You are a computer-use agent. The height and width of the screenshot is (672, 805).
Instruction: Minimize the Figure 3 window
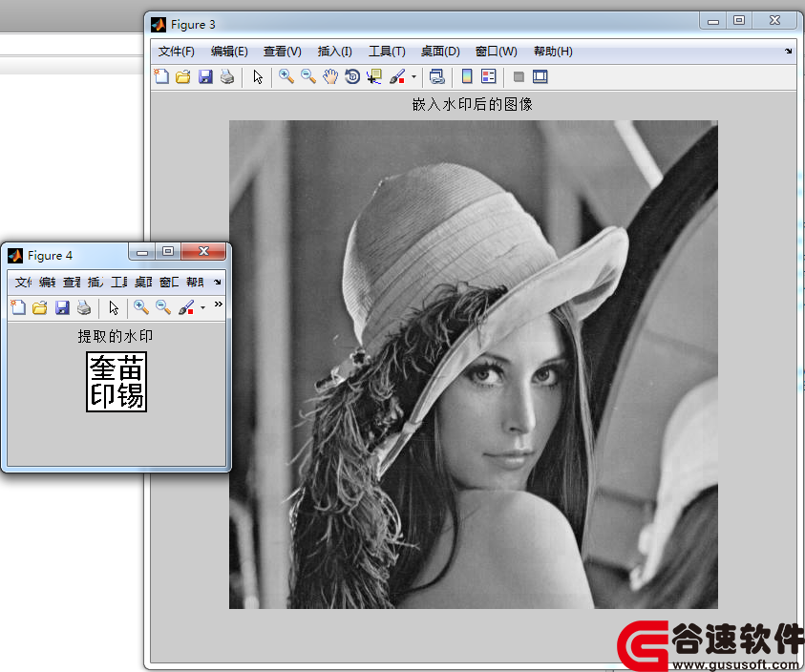click(713, 21)
